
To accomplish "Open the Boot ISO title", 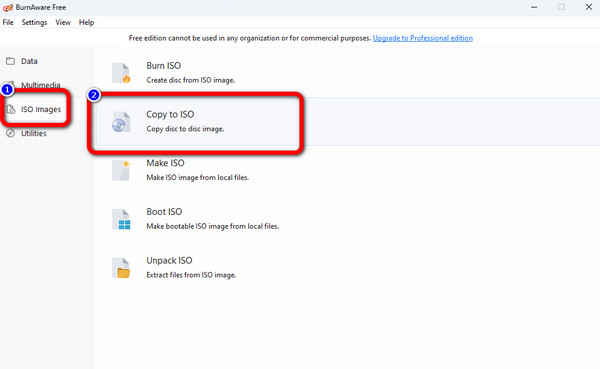I will (164, 212).
